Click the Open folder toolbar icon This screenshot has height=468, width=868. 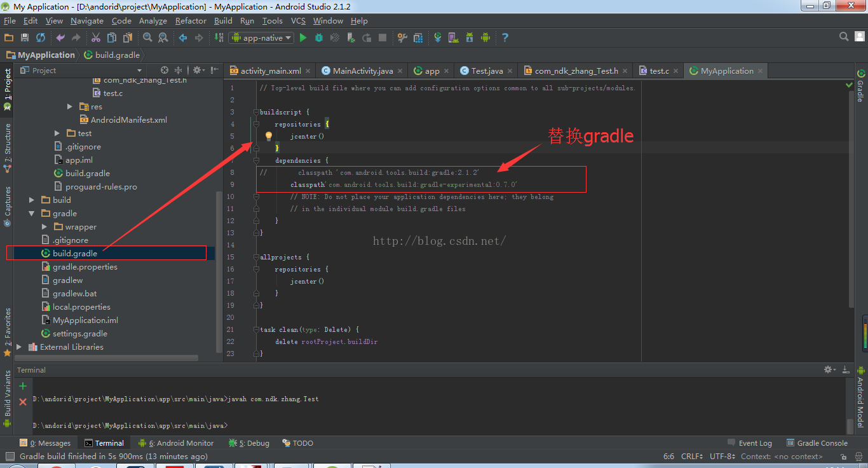point(9,38)
